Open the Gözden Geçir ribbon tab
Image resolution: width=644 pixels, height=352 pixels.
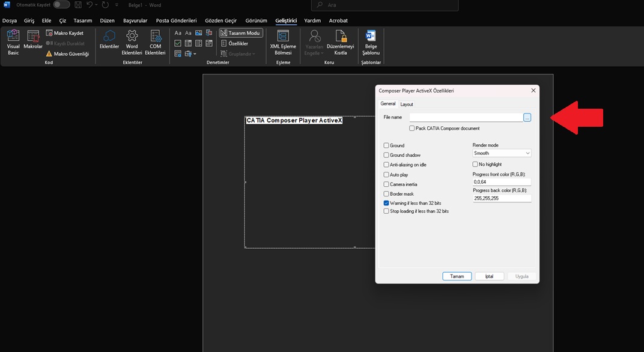tap(220, 20)
